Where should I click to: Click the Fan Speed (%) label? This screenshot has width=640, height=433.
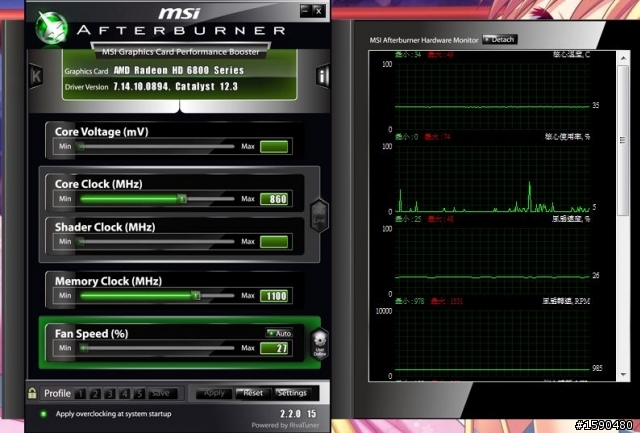pos(92,334)
